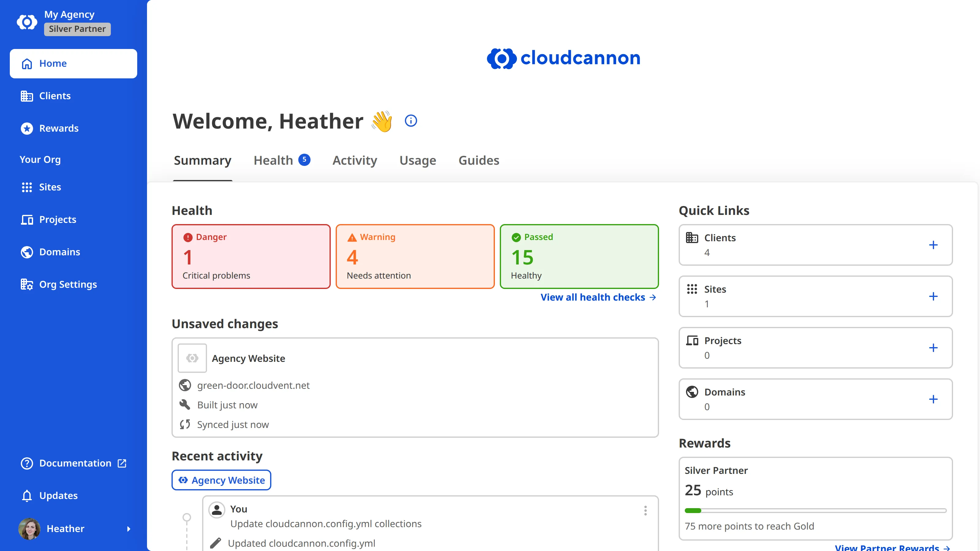Open Updates in the sidebar
The height and width of the screenshot is (551, 980).
73,496
